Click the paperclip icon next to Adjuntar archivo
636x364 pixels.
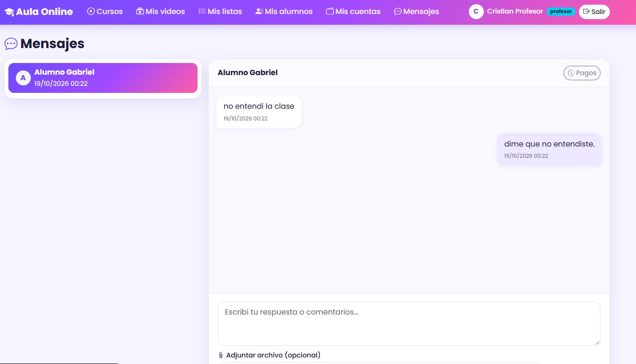221,355
